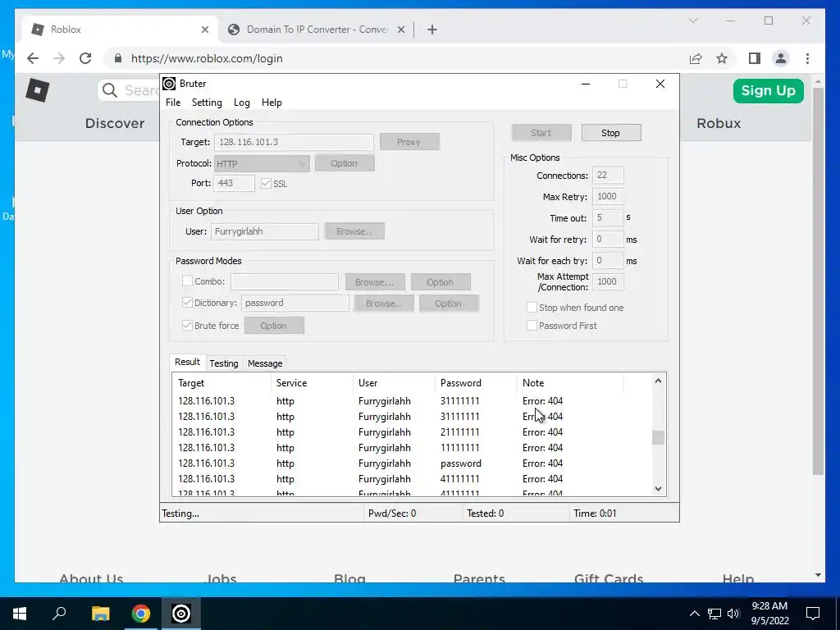Click the share page icon in address bar
The width and height of the screenshot is (840, 630).
click(x=696, y=58)
